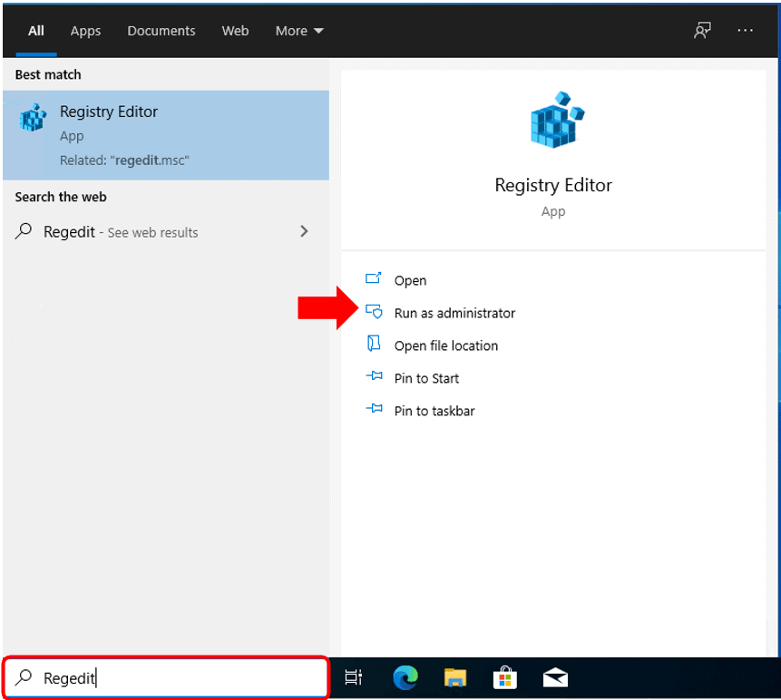Expand the More filter dropdown
781x700 pixels.
click(299, 31)
